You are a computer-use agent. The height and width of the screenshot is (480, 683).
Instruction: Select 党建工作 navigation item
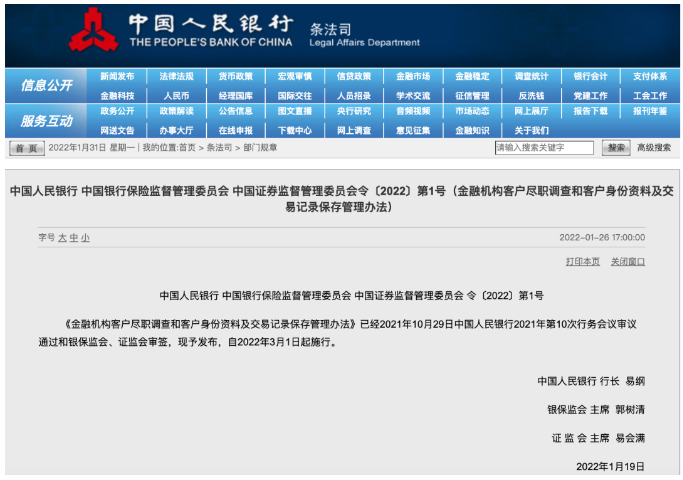[591, 96]
